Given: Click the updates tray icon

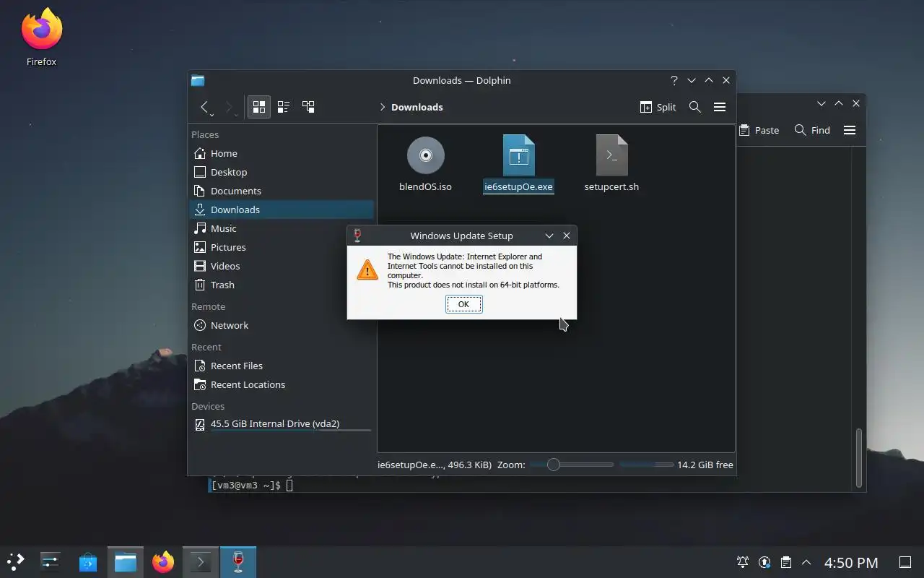Looking at the screenshot, I should point(764,562).
